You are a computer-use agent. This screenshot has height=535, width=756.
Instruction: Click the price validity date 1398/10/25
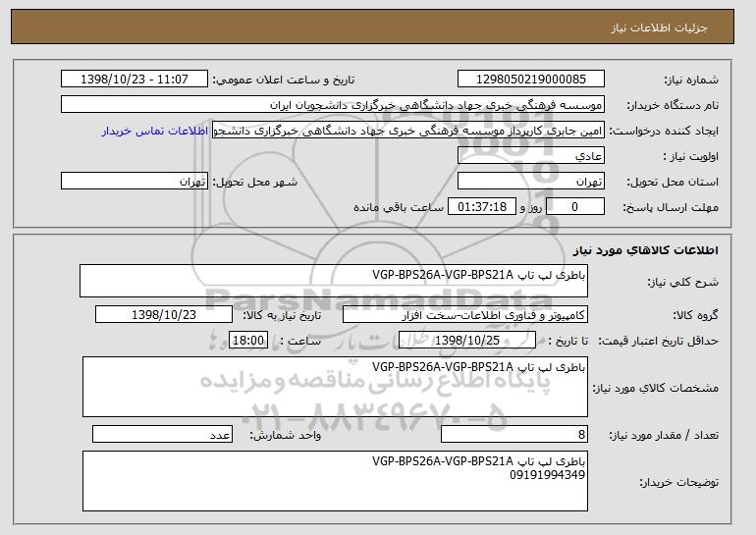click(x=467, y=341)
